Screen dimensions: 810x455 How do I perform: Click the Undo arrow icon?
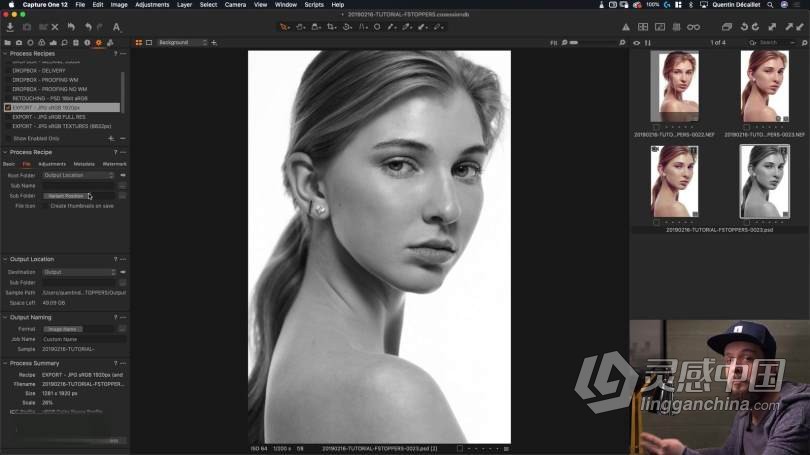(88, 27)
